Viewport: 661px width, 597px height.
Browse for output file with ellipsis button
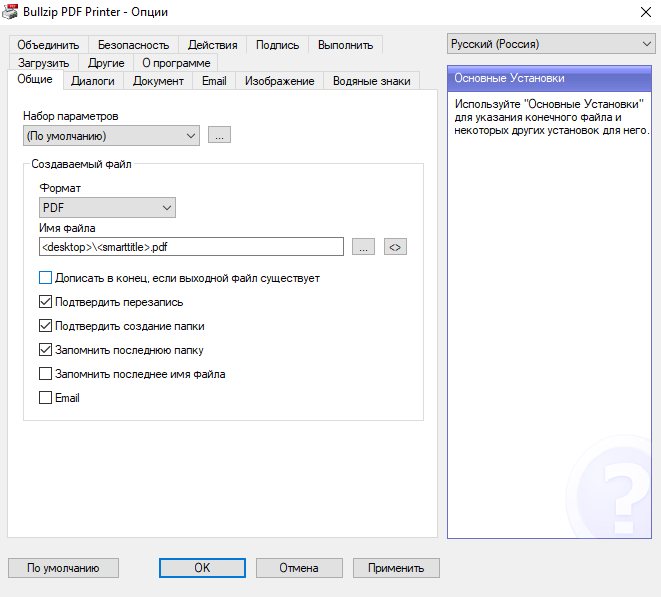(363, 247)
